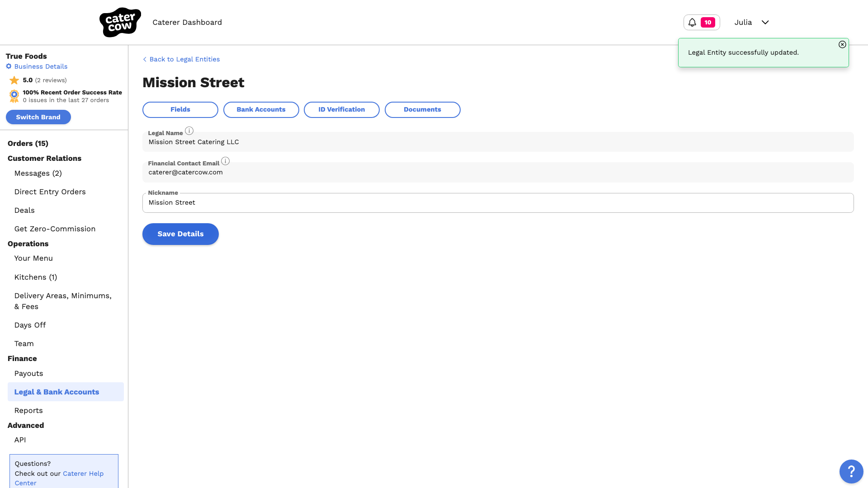
Task: Open the ID Verification tab
Action: 341,110
